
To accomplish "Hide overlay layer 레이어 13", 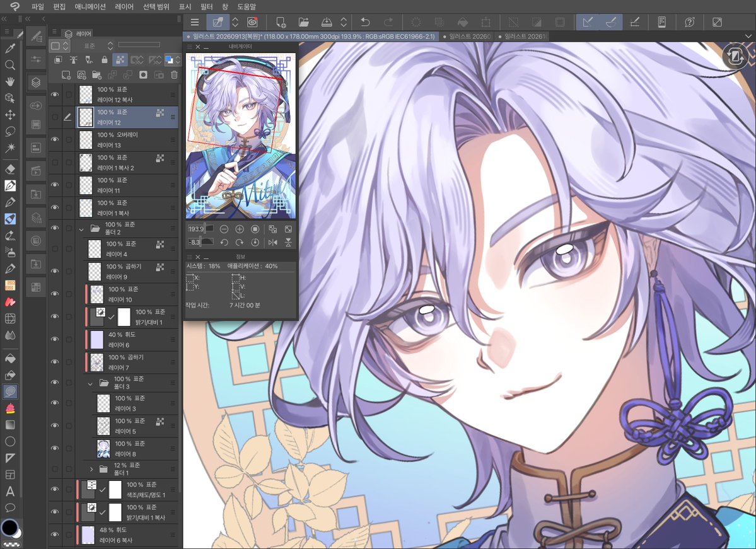I will click(55, 140).
